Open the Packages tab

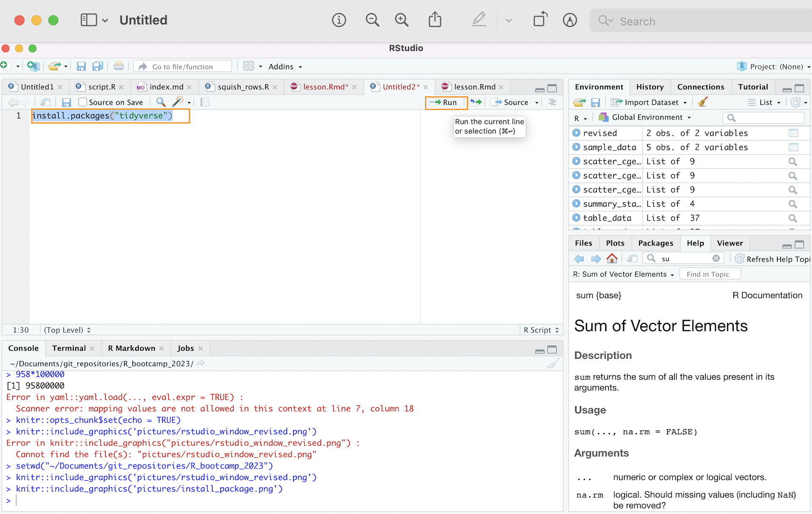click(x=656, y=243)
